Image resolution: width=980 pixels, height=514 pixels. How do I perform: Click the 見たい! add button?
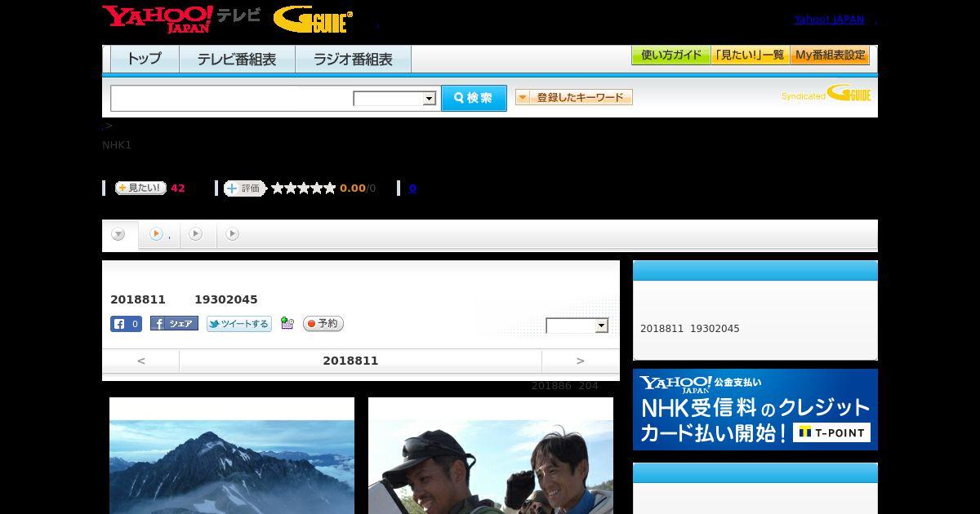140,188
